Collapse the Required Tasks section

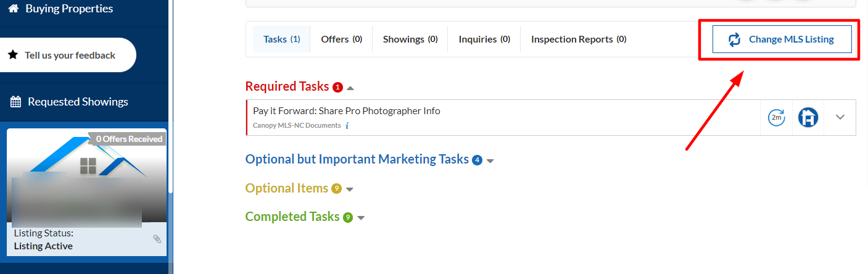click(x=350, y=88)
